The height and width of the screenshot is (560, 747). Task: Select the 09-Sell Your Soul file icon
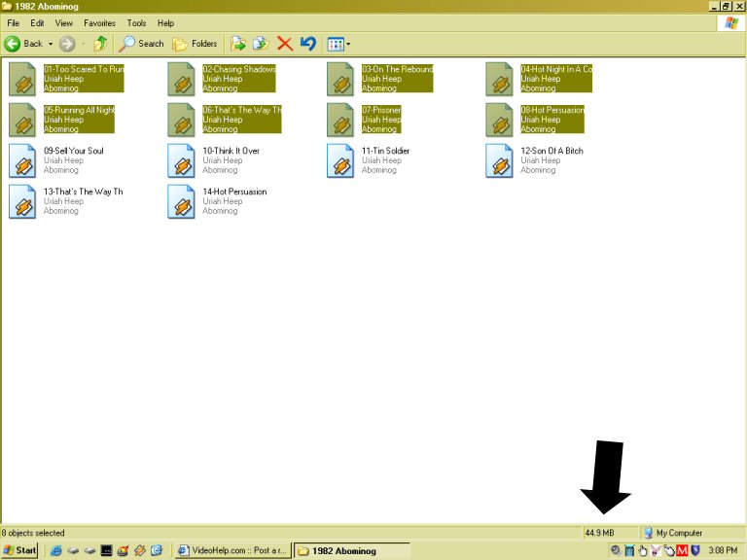click(x=22, y=161)
